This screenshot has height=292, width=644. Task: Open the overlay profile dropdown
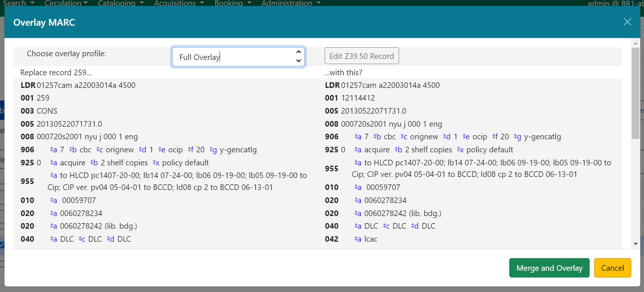point(238,57)
